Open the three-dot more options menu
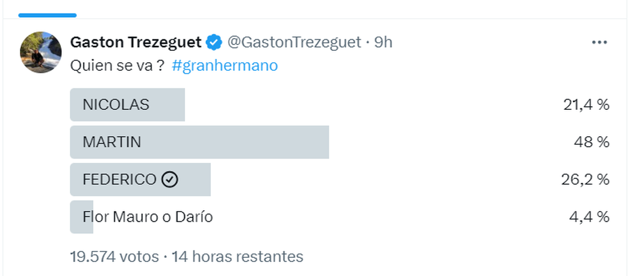Screen dimensions: 644x276 599,42
